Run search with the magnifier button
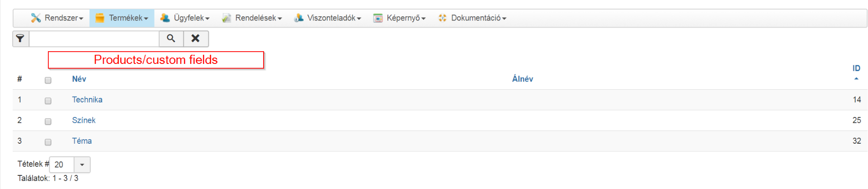The image size is (868, 189). (x=171, y=39)
